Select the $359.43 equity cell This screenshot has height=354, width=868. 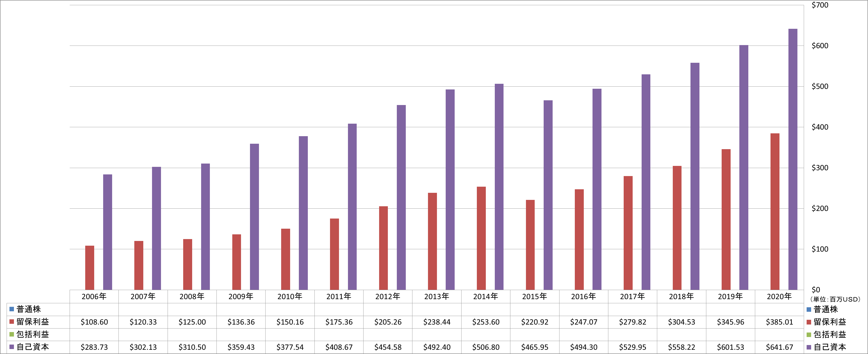pyautogui.click(x=241, y=347)
